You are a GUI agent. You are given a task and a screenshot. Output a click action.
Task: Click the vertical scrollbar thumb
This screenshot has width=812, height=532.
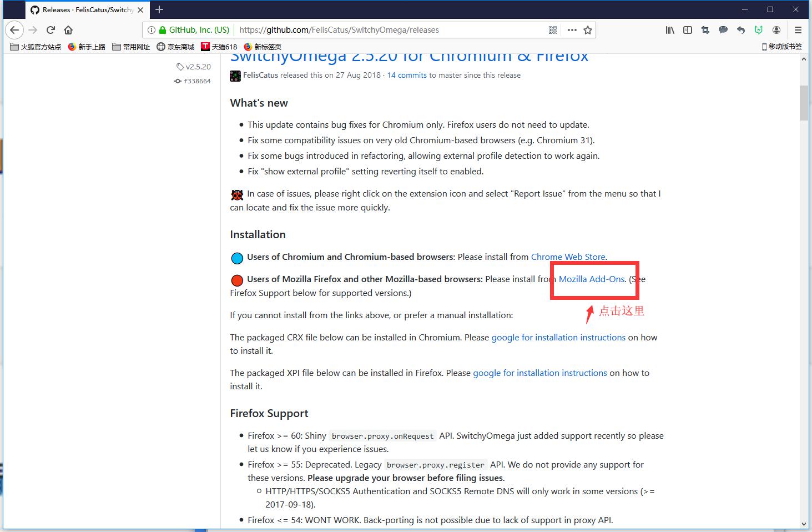pos(804,103)
